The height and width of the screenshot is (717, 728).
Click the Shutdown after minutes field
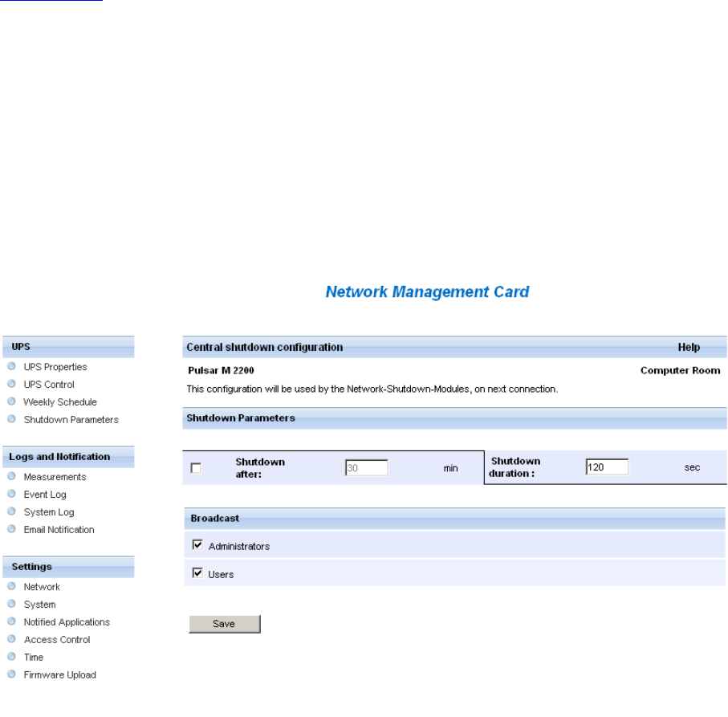366,467
